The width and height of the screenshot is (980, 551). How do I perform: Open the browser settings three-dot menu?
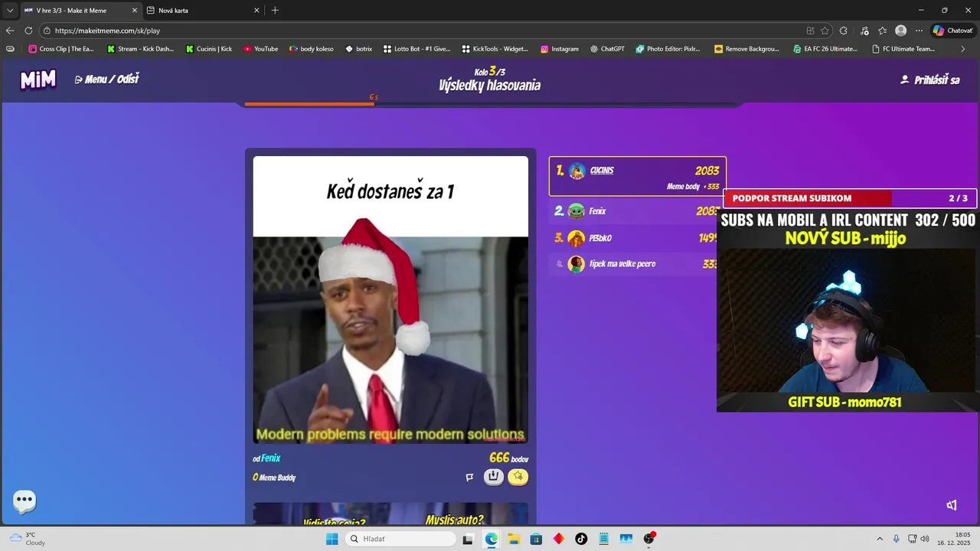click(920, 31)
